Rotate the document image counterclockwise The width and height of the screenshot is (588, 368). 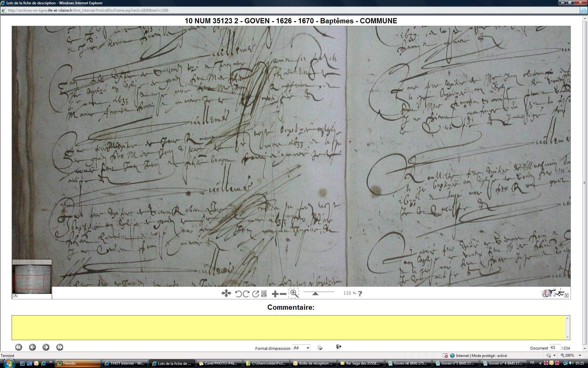click(238, 294)
